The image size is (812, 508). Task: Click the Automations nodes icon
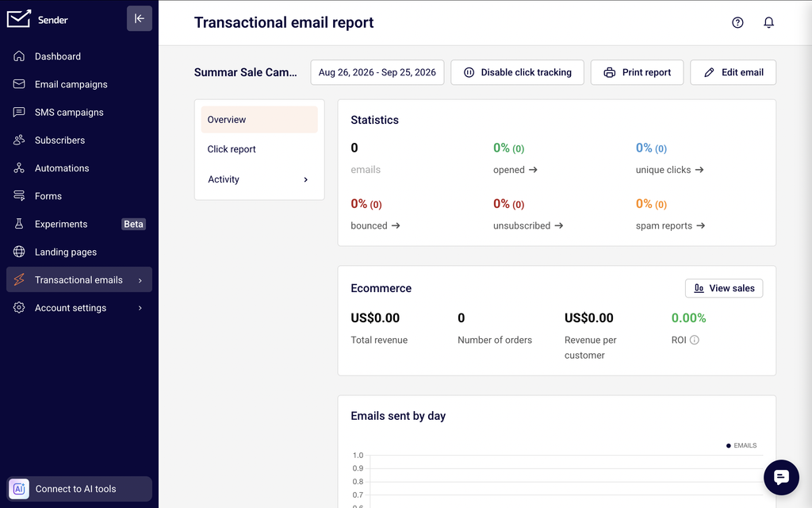19,168
